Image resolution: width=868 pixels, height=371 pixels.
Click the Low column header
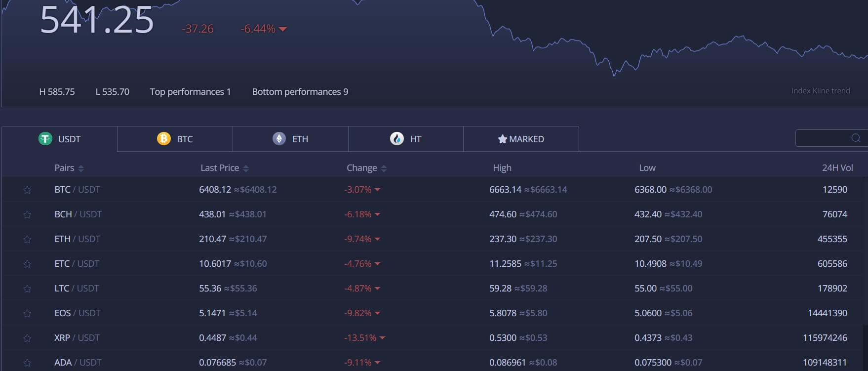coord(647,168)
